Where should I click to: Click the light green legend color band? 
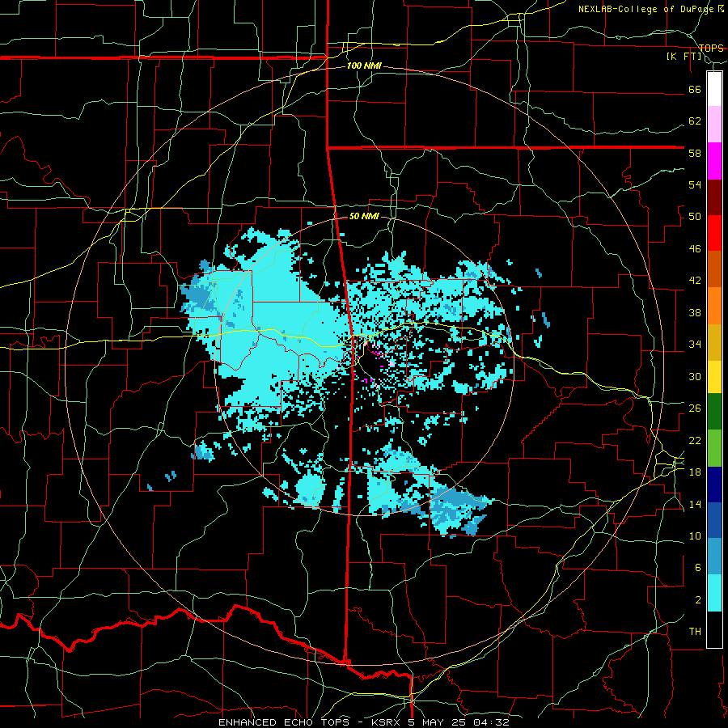click(714, 448)
